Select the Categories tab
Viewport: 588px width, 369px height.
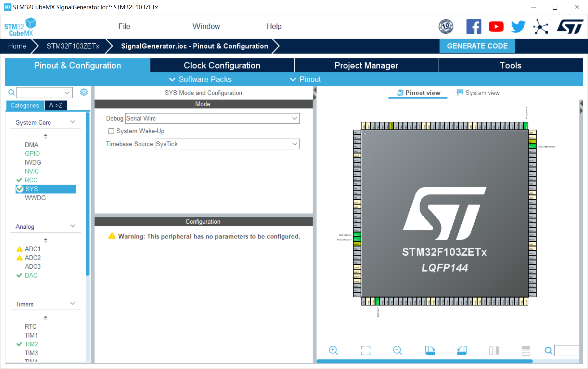(25, 105)
